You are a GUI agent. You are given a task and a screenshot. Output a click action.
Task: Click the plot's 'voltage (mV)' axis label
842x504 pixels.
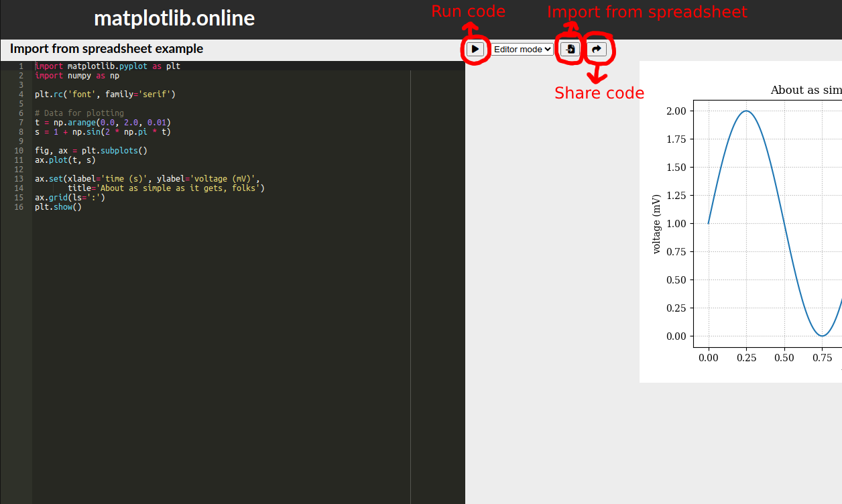(656, 221)
